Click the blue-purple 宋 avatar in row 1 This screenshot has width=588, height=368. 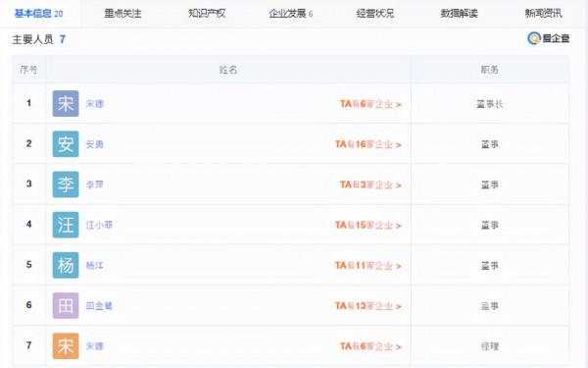coord(66,104)
